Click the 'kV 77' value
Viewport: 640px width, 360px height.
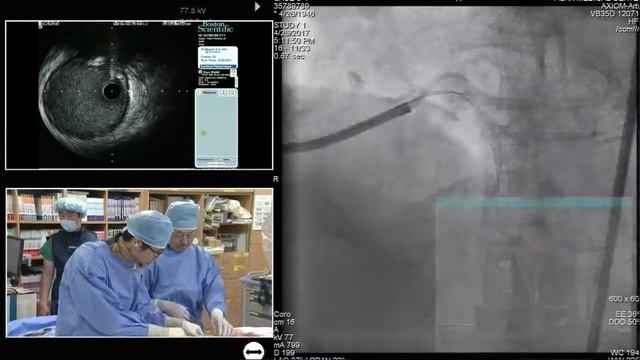click(284, 337)
